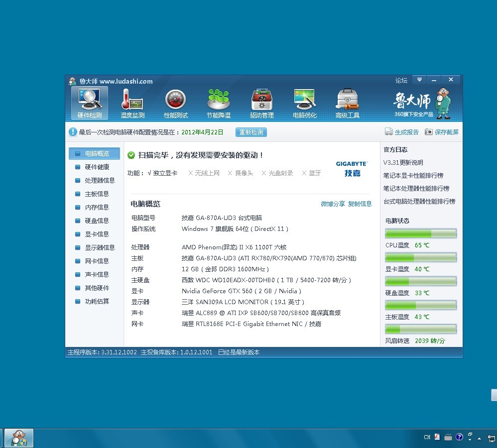Open the 论坛 forum link in title bar
This screenshot has height=448, width=497.
401,80
